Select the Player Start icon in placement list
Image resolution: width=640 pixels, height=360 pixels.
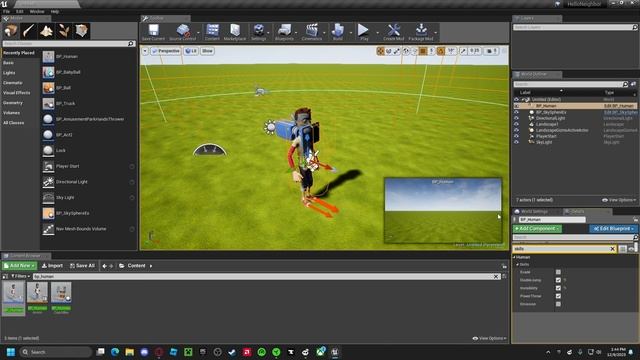pyautogui.click(x=48, y=166)
